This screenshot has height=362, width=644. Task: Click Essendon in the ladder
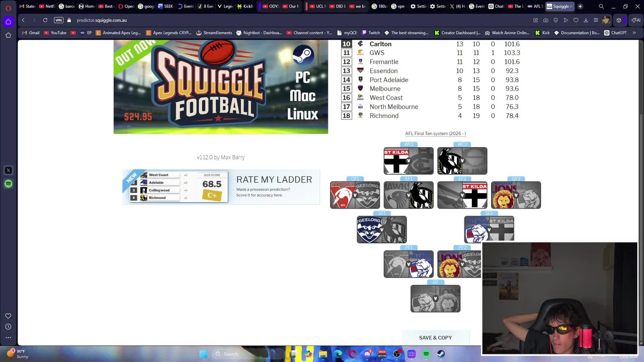coord(431,71)
